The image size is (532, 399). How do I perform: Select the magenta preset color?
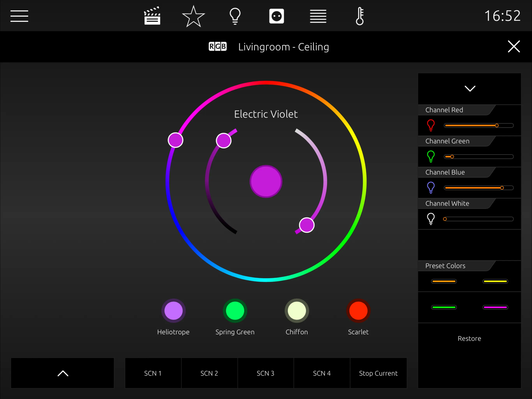[x=495, y=307]
